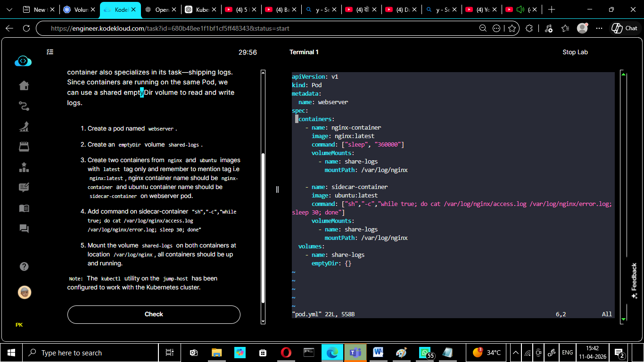Open the review feedback note icon
Viewport: 644px width, 362px height.
(x=24, y=188)
